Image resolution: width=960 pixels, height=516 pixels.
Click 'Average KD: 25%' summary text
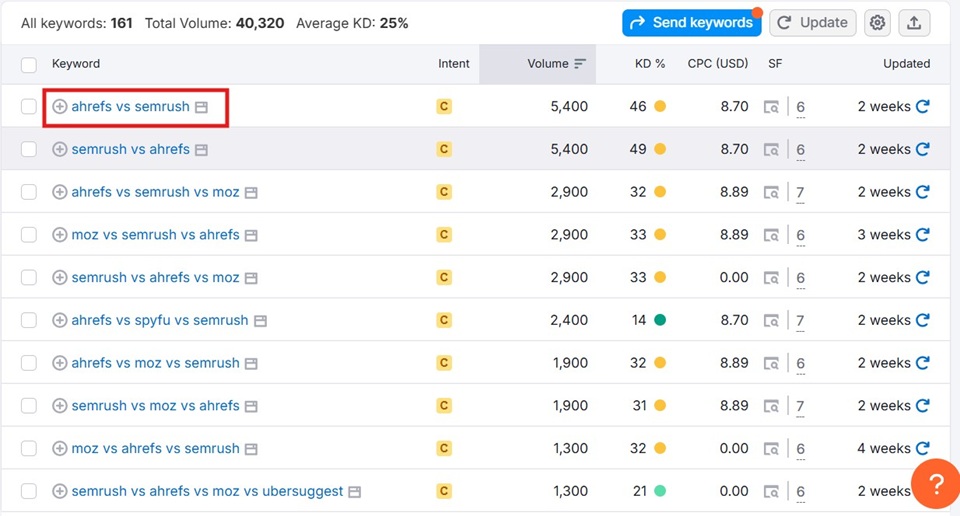point(352,24)
